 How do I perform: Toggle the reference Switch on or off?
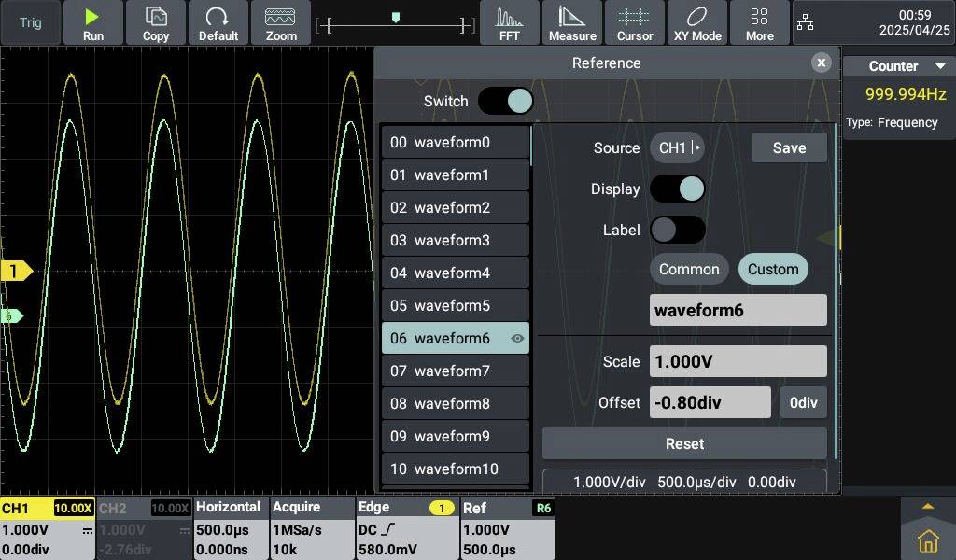[x=506, y=101]
